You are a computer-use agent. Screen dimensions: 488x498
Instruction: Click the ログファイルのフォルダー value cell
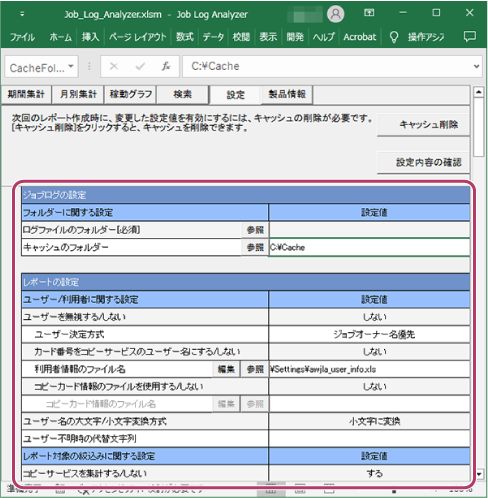coord(369,230)
